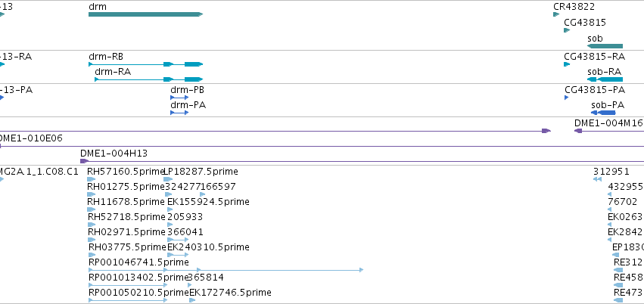
Task: Click sob-RA transcript glyph
Action: point(605,79)
